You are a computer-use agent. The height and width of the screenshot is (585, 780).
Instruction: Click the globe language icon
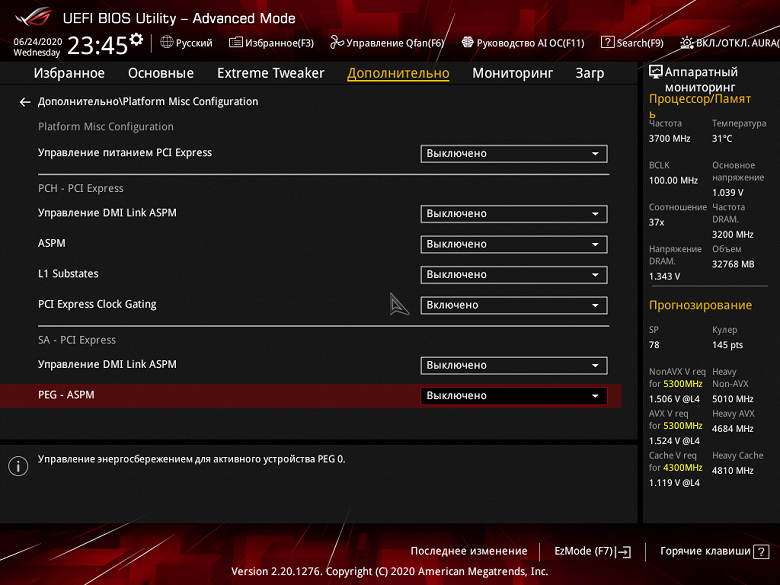click(167, 42)
